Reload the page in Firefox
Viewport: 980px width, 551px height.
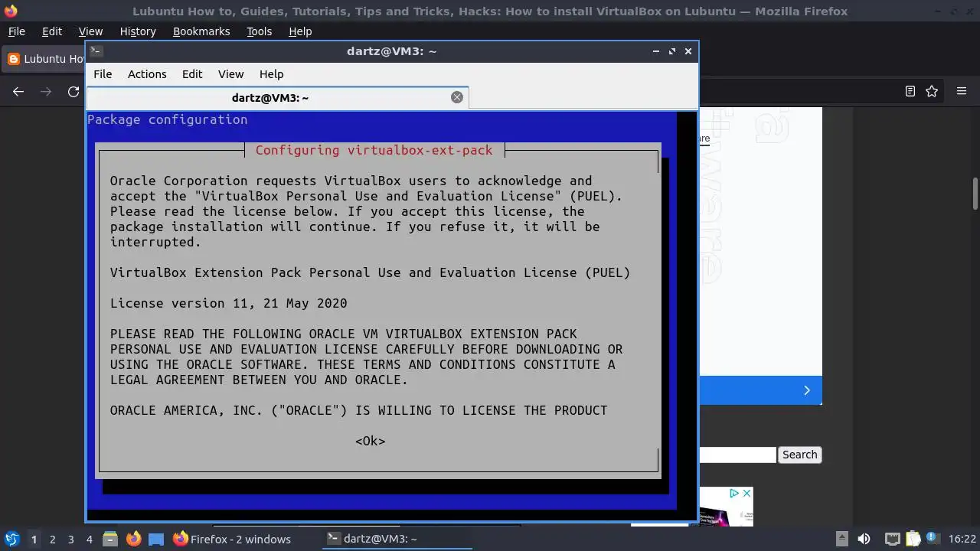[x=73, y=91]
